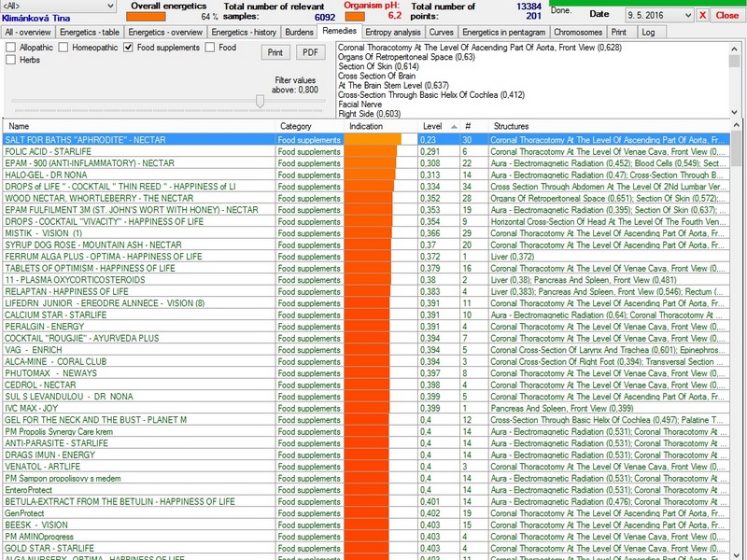Select row RELAPTAN - HAPPINESS OF LIFE
Image resolution: width=747 pixels, height=560 pixels.
point(366,291)
